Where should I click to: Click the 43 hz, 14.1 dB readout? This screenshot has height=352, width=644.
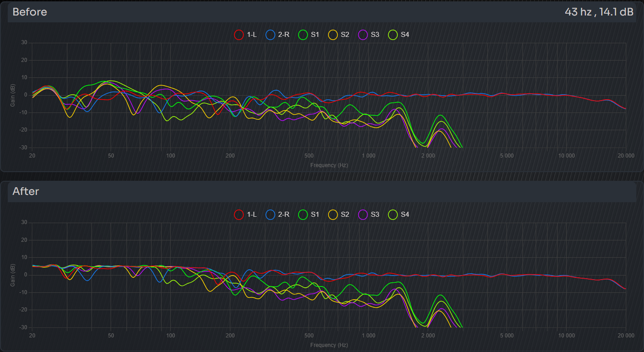tap(599, 12)
